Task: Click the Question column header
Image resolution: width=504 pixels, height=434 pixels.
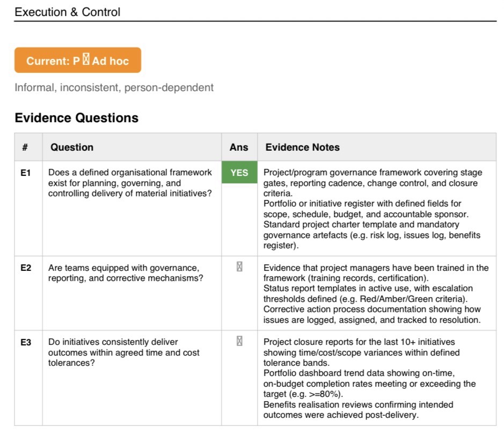Action: (x=72, y=147)
